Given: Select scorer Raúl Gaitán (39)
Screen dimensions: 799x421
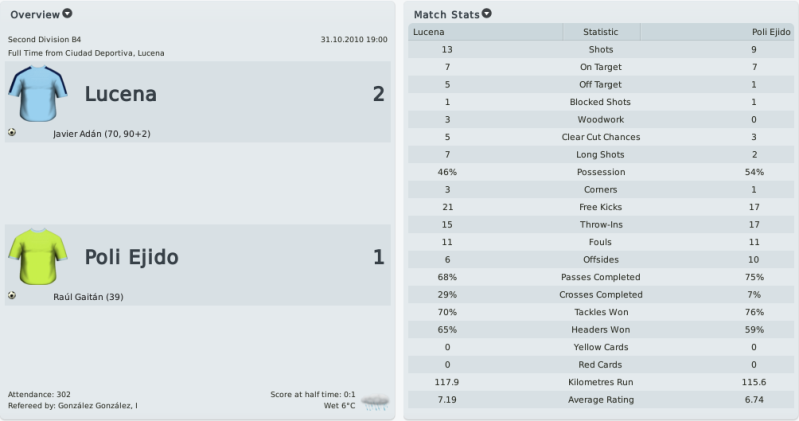Looking at the screenshot, I should [88, 297].
